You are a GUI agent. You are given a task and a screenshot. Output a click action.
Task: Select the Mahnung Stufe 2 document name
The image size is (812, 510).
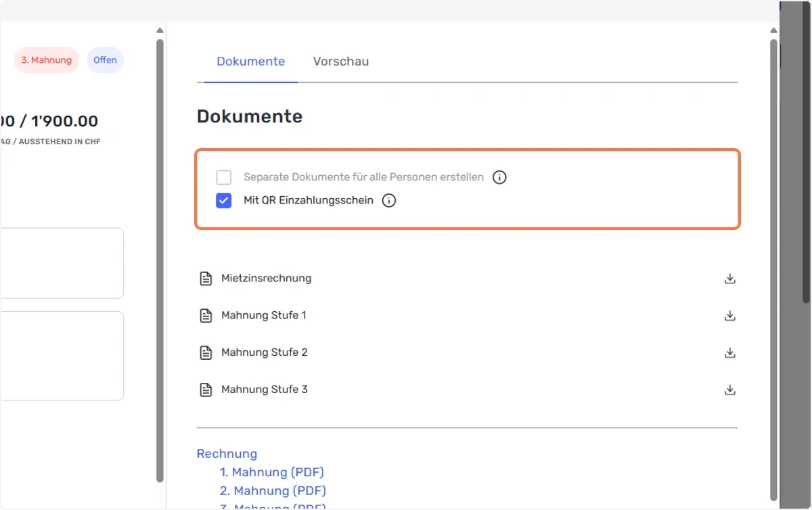(265, 352)
